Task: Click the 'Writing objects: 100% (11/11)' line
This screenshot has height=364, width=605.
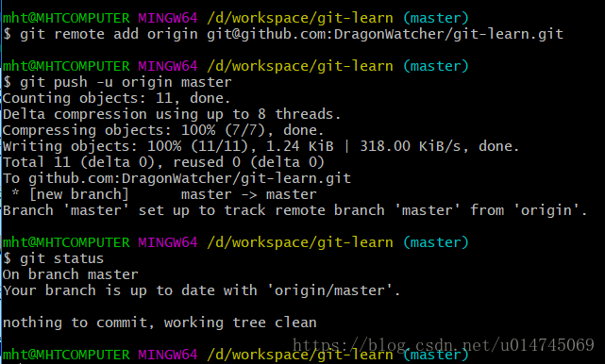Action: coord(260,146)
